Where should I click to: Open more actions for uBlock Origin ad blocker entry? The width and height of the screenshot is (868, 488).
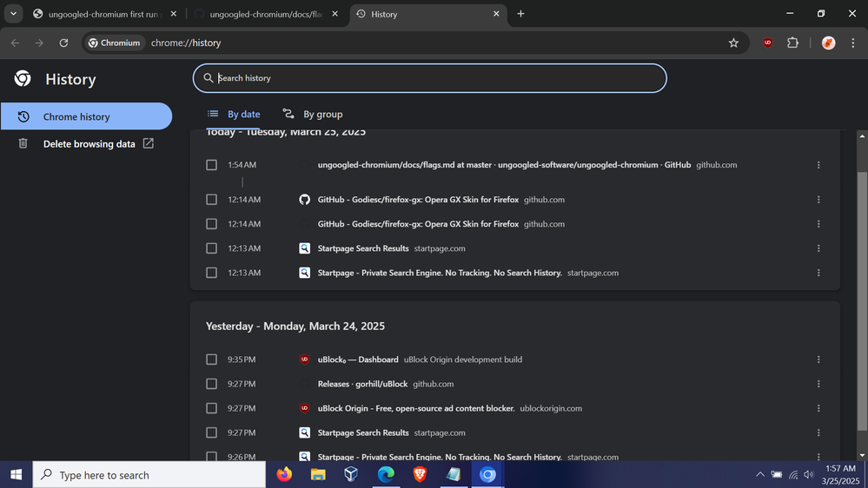tap(818, 408)
